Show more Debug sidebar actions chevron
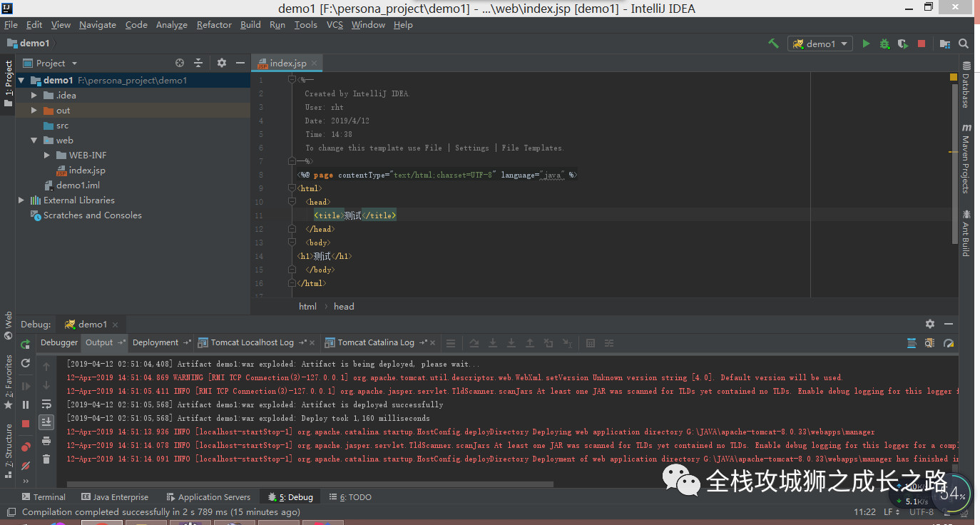Image resolution: width=980 pixels, height=525 pixels. pyautogui.click(x=26, y=481)
